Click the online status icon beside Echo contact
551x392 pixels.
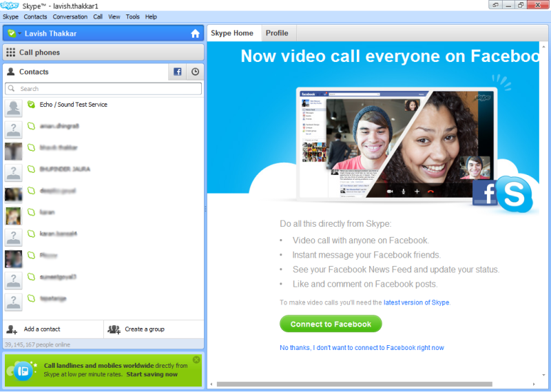31,105
